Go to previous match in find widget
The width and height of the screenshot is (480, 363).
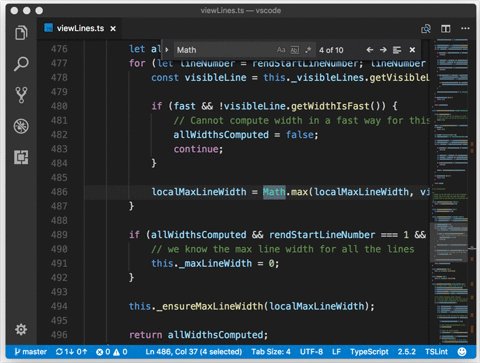tap(370, 50)
